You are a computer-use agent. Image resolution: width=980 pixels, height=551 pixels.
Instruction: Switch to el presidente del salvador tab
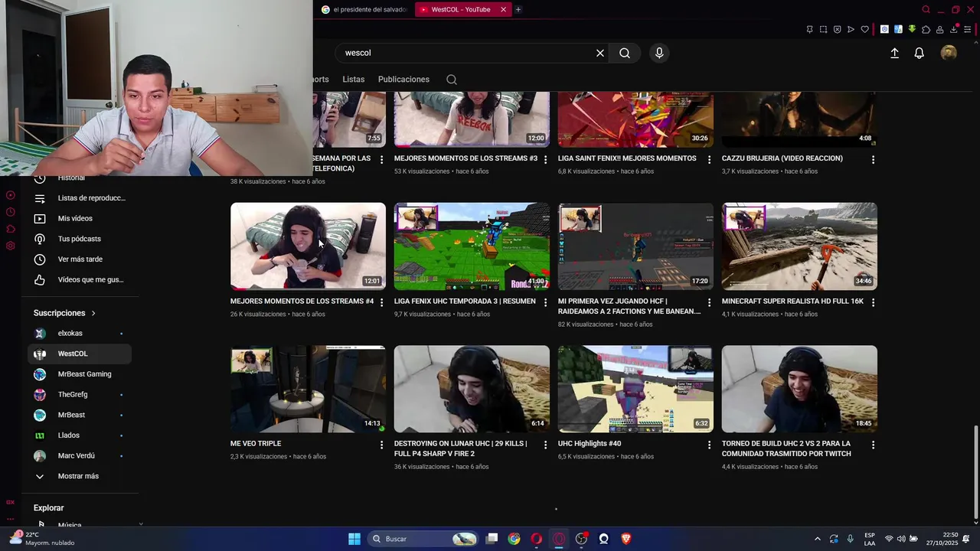[x=363, y=10]
